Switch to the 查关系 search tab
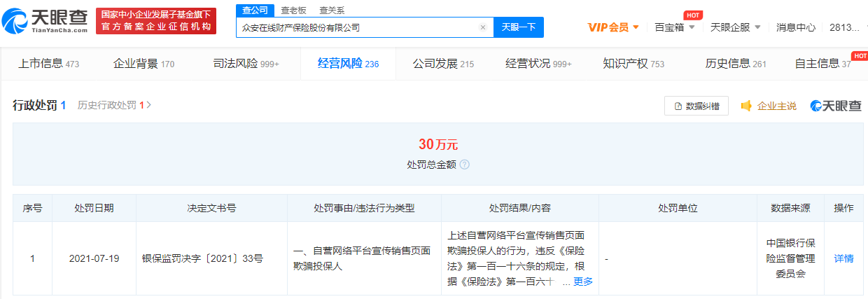The image size is (868, 299). pos(332,11)
